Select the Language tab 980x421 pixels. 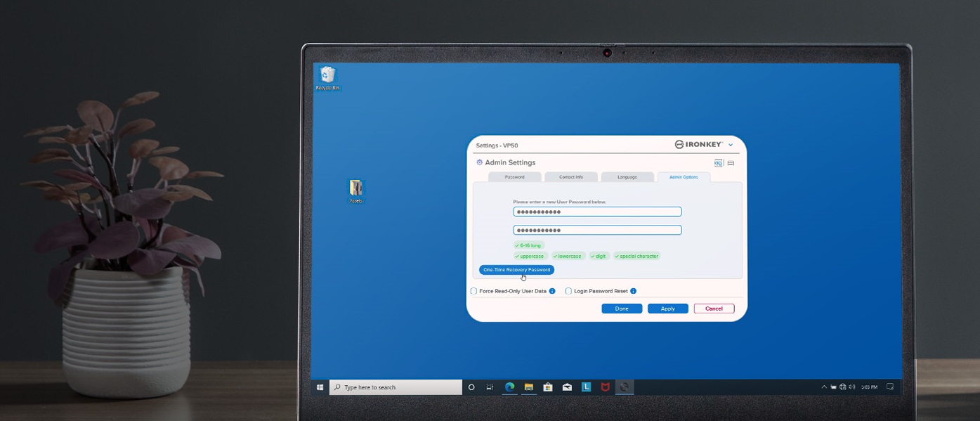click(x=627, y=177)
